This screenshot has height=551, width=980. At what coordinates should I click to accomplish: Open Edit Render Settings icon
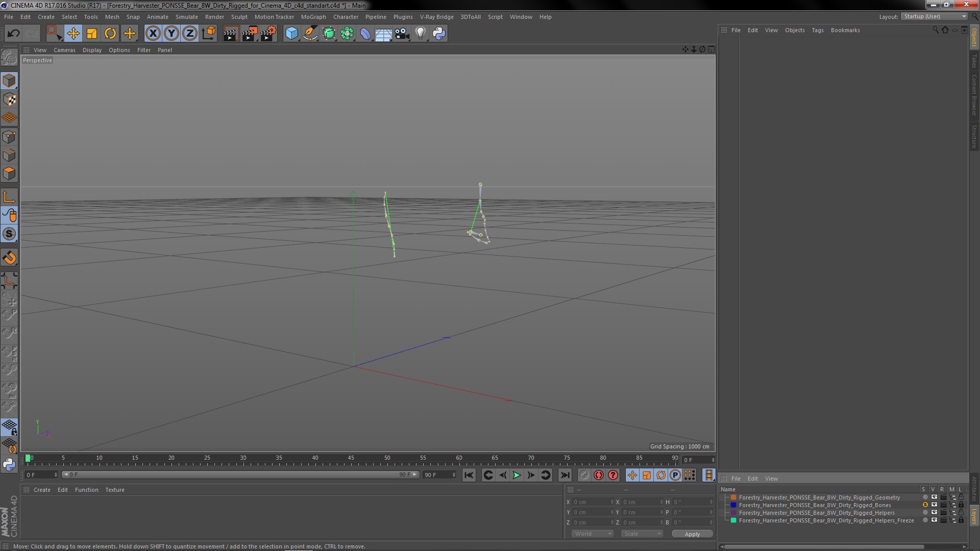pos(268,34)
